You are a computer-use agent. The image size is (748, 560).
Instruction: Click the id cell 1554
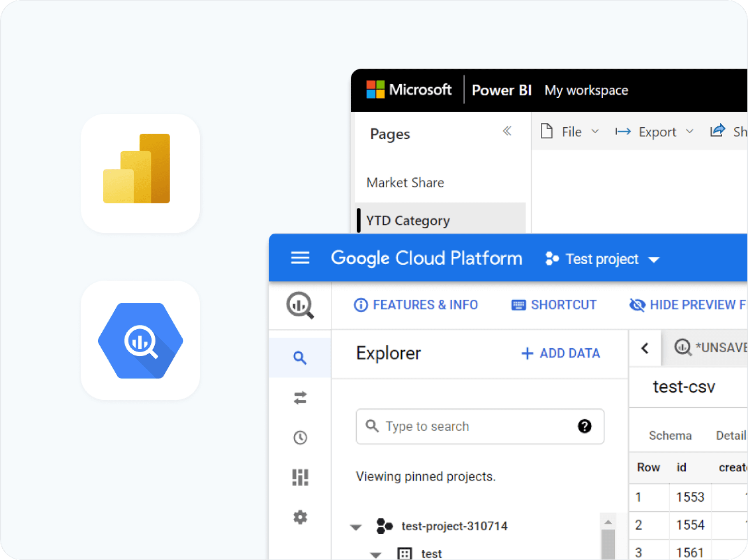[x=690, y=525]
